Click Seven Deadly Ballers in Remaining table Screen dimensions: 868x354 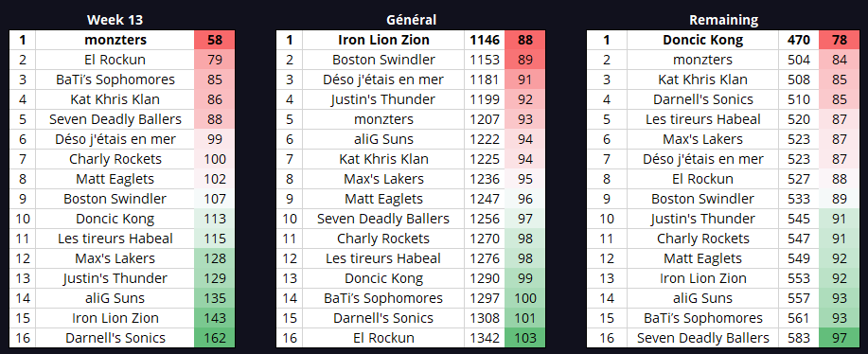[703, 338]
